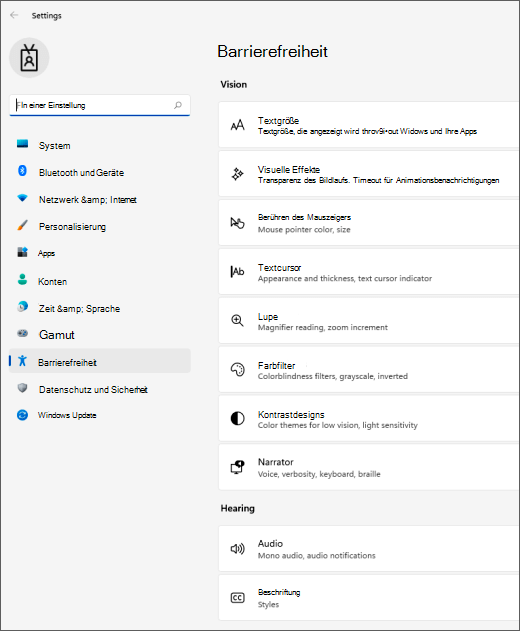
Task: Open the Apps category label
Action: coord(46,254)
